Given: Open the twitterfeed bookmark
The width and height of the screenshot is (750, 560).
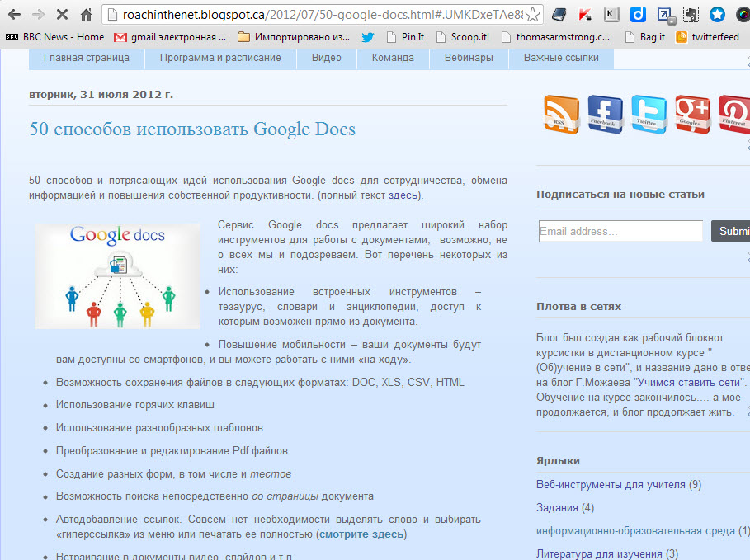Looking at the screenshot, I should [707, 37].
